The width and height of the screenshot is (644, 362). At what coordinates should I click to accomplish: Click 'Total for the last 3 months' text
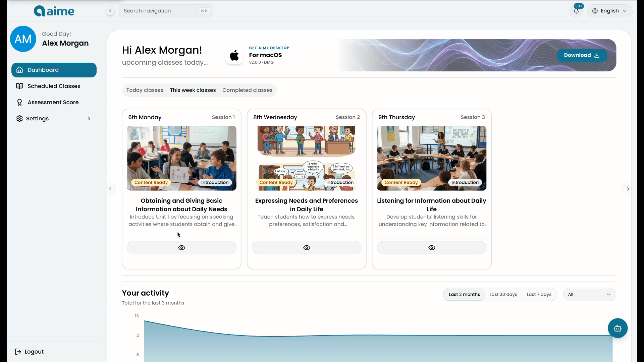point(153,303)
